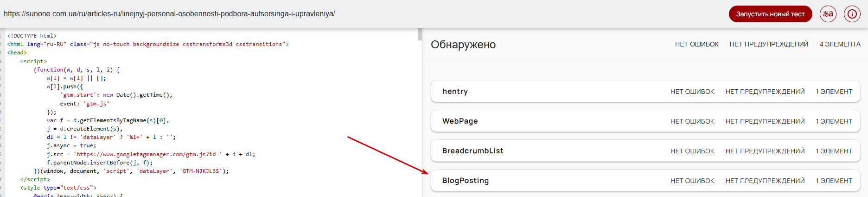
Task: Click the style type="text/css" line
Action: pyautogui.click(x=58, y=188)
